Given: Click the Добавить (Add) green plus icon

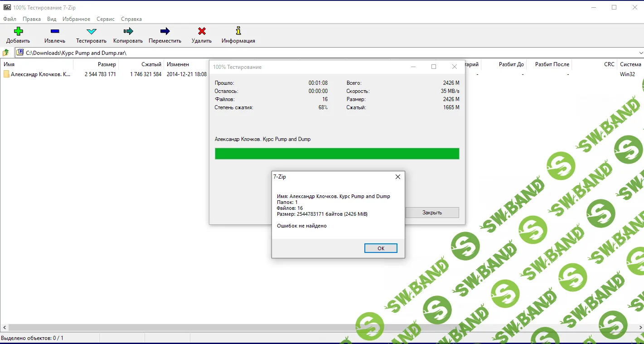Looking at the screenshot, I should [x=18, y=31].
